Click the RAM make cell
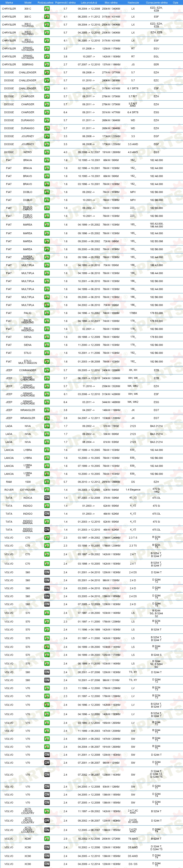 click(9, 482)
